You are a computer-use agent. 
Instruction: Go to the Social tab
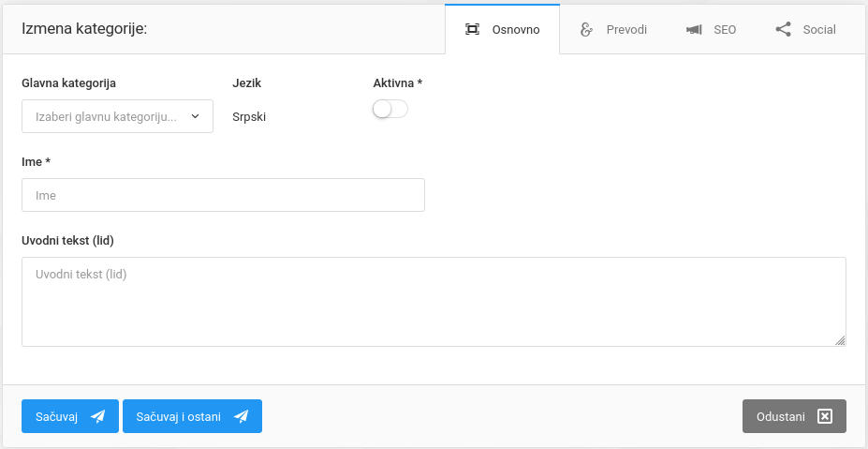pyautogui.click(x=819, y=29)
